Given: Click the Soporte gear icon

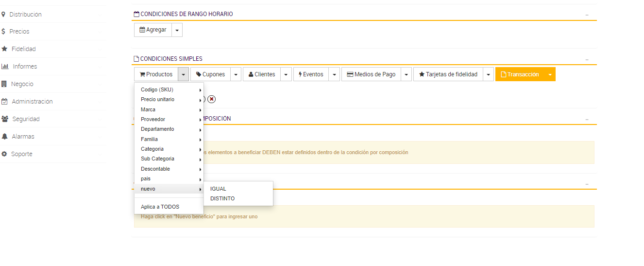Looking at the screenshot, I should (4, 154).
